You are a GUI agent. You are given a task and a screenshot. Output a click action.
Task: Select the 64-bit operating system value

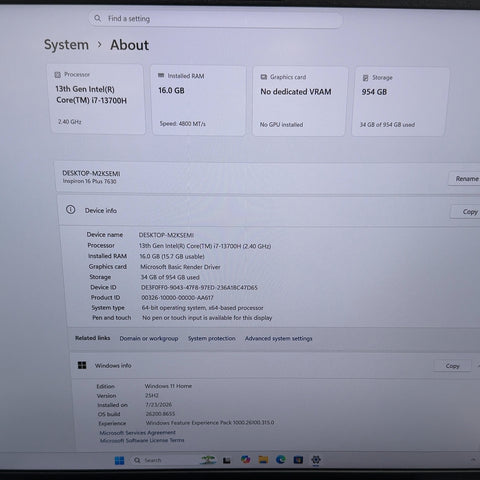[203, 308]
